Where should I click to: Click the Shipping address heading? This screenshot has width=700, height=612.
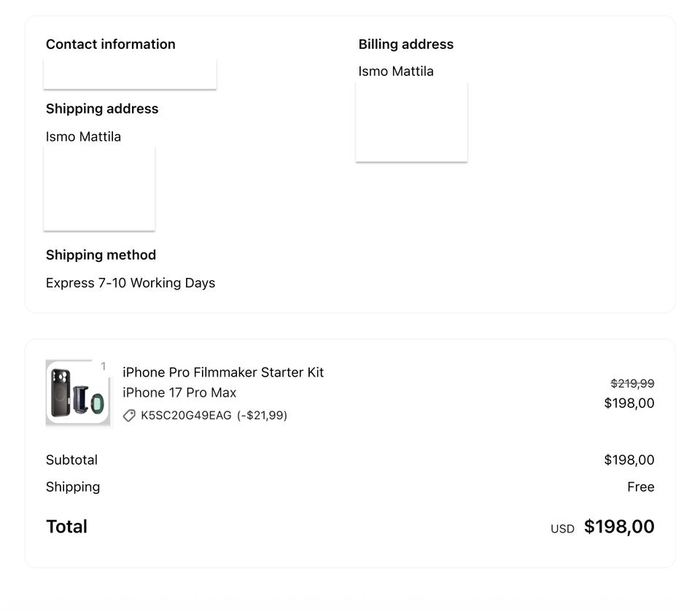102,109
